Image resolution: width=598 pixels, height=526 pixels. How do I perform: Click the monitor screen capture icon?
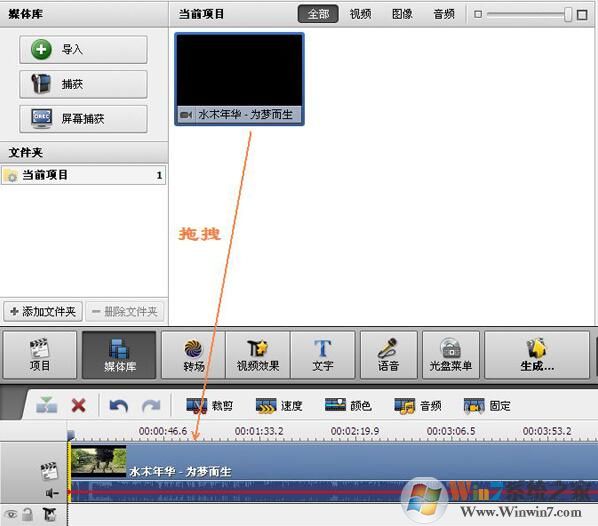41,119
